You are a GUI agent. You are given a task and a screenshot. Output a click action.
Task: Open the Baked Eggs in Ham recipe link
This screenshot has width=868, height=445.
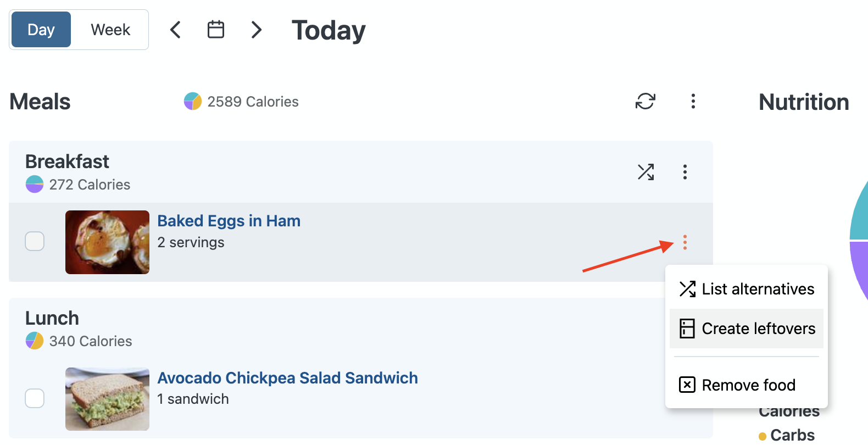229,221
